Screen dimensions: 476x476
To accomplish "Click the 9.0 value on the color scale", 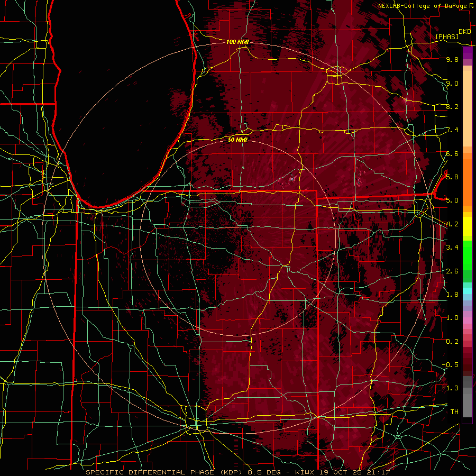I will (x=452, y=83).
